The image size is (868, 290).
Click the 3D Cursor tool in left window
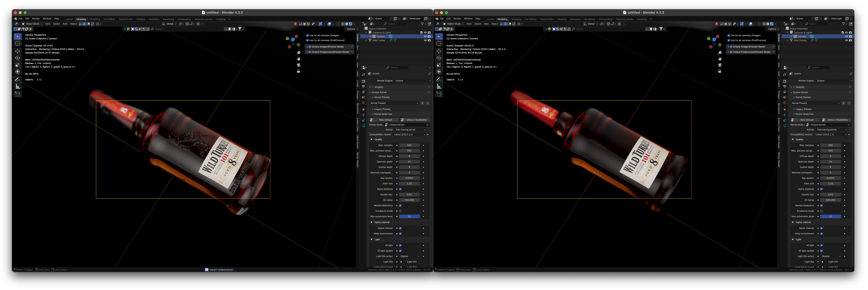point(18,43)
